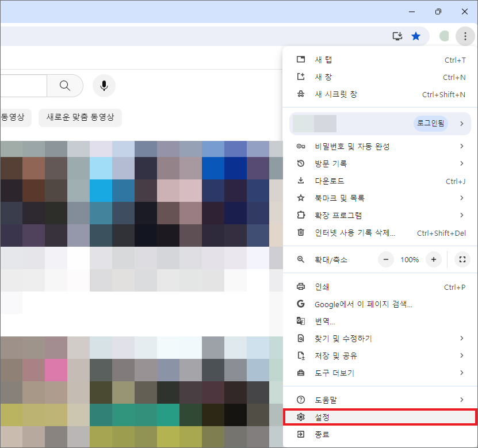Open the Chrome three-dot menu button
This screenshot has width=478, height=448.
pyautogui.click(x=465, y=36)
